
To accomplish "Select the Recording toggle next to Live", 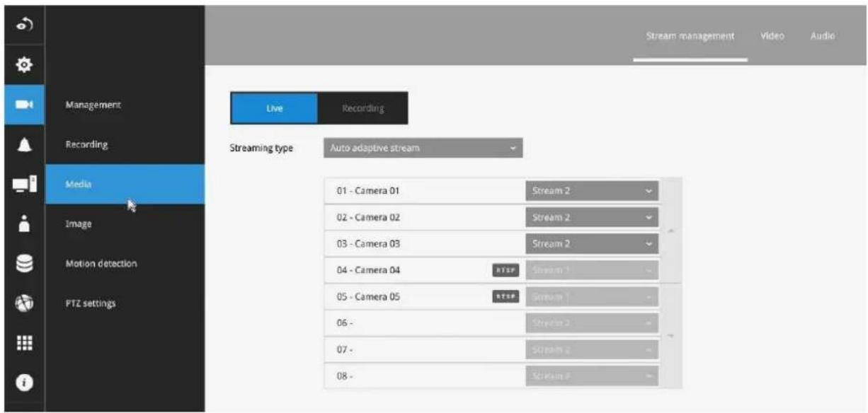I will pos(362,108).
